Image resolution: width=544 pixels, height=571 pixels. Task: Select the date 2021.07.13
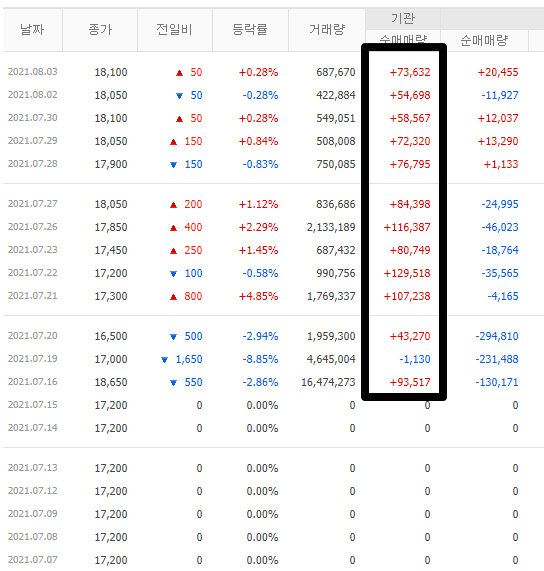tap(33, 467)
